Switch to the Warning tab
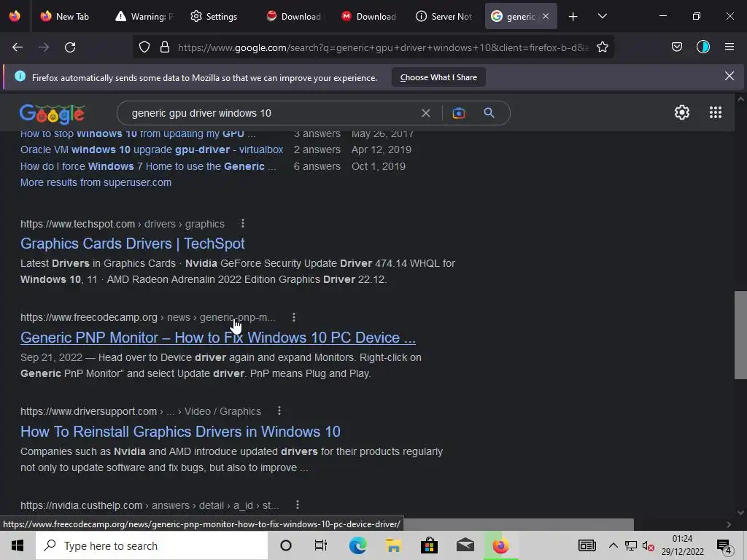Image resolution: width=747 pixels, height=560 pixels. click(x=145, y=16)
